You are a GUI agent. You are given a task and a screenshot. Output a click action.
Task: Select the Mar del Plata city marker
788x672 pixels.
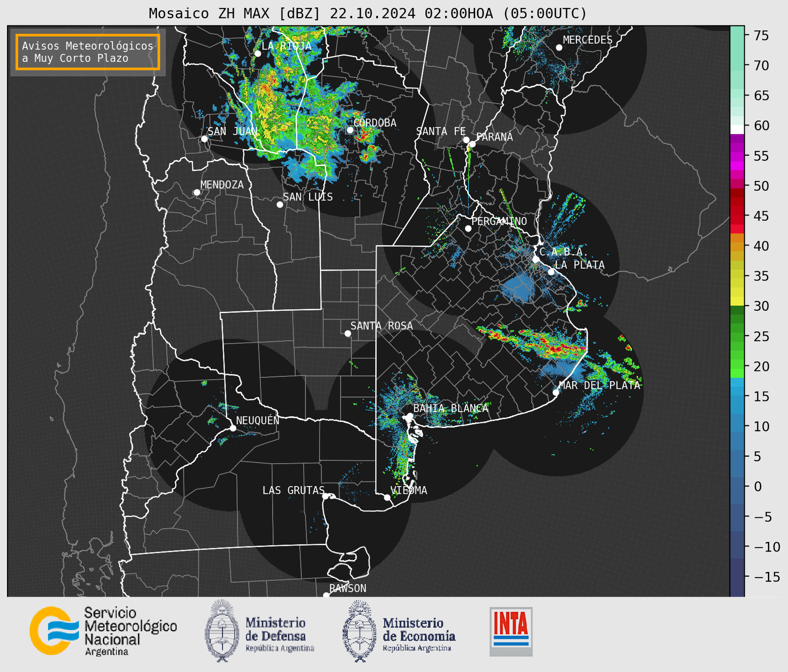coord(556,393)
